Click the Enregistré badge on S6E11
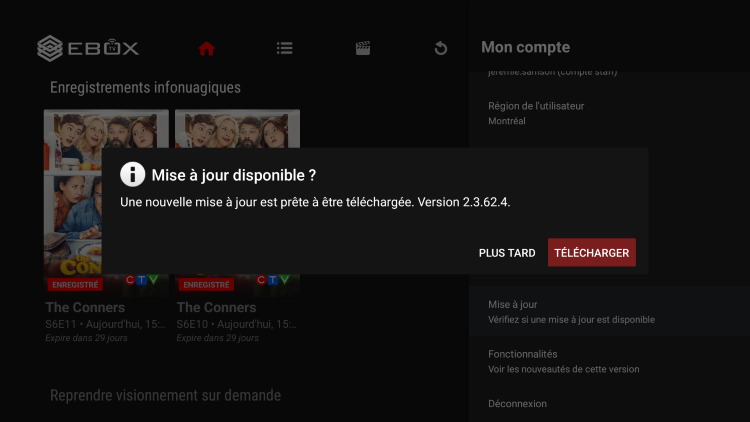750x422 pixels. pyautogui.click(x=75, y=285)
